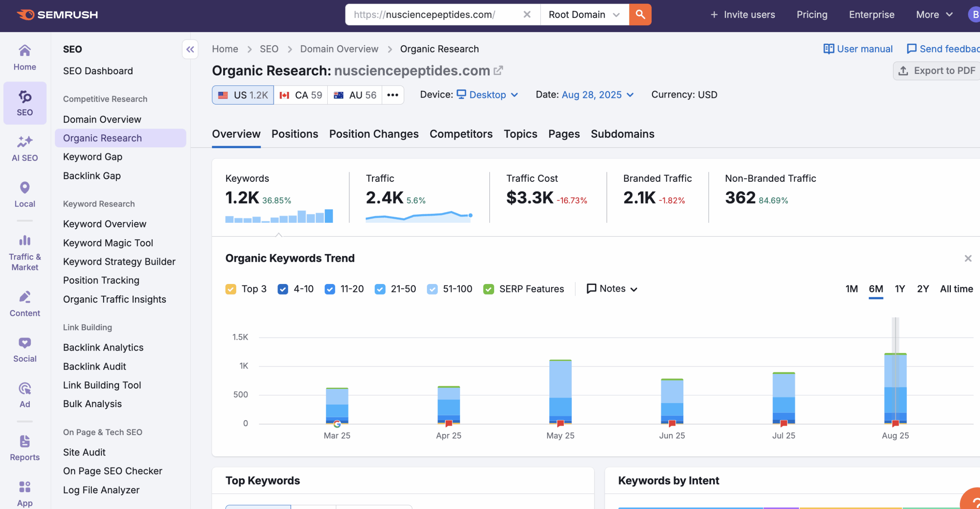This screenshot has width=980, height=509.
Task: Click the red note flag on Aug 25
Action: pyautogui.click(x=895, y=423)
